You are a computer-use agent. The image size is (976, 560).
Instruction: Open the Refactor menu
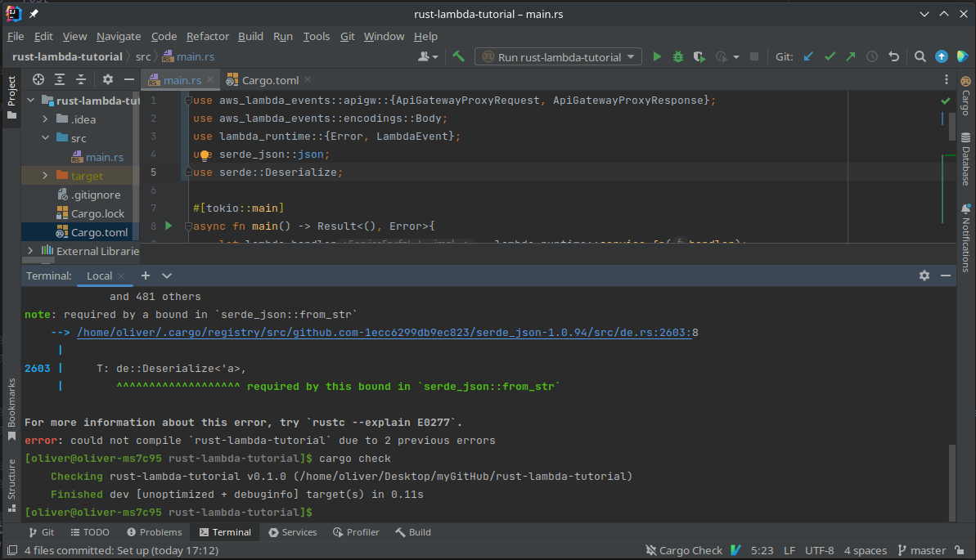208,36
